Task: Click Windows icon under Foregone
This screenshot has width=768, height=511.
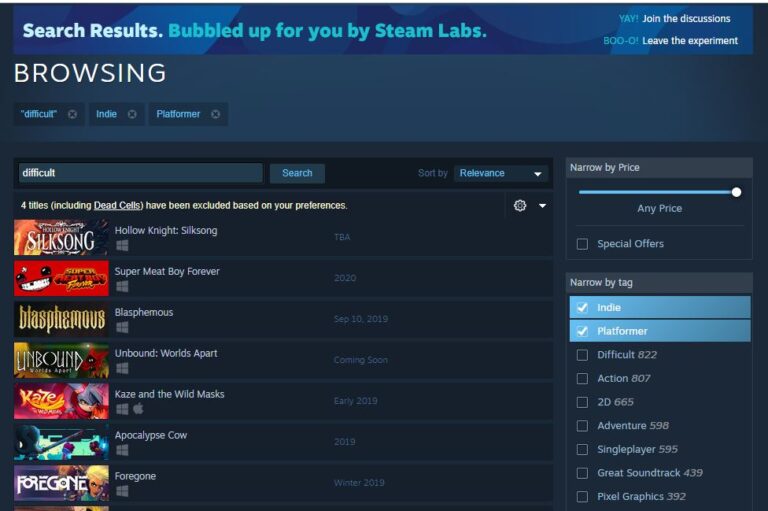Action: [x=122, y=491]
